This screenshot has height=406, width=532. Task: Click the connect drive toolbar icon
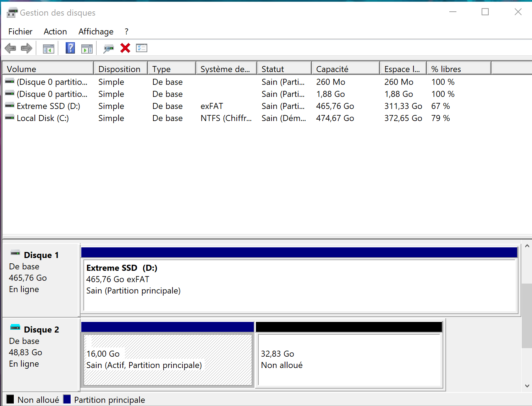click(108, 48)
